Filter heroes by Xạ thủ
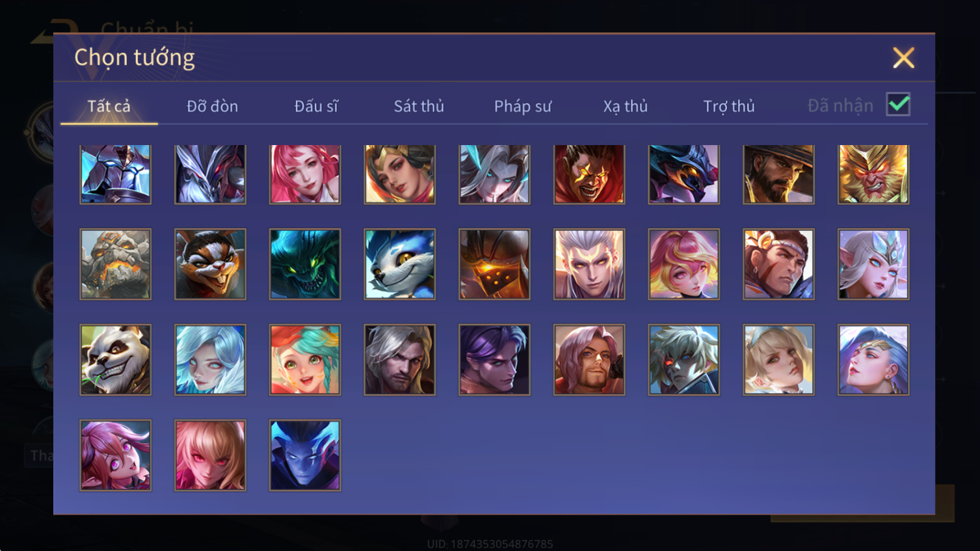The height and width of the screenshot is (551, 980). coord(626,106)
